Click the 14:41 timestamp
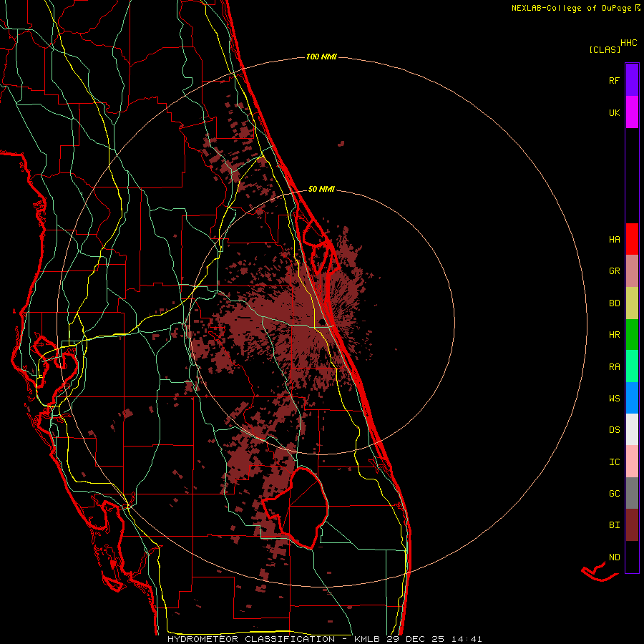The height and width of the screenshot is (644, 644). coord(467,639)
